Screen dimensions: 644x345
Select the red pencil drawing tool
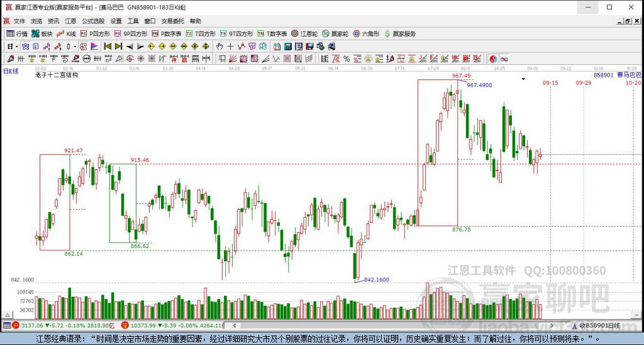pos(10,59)
